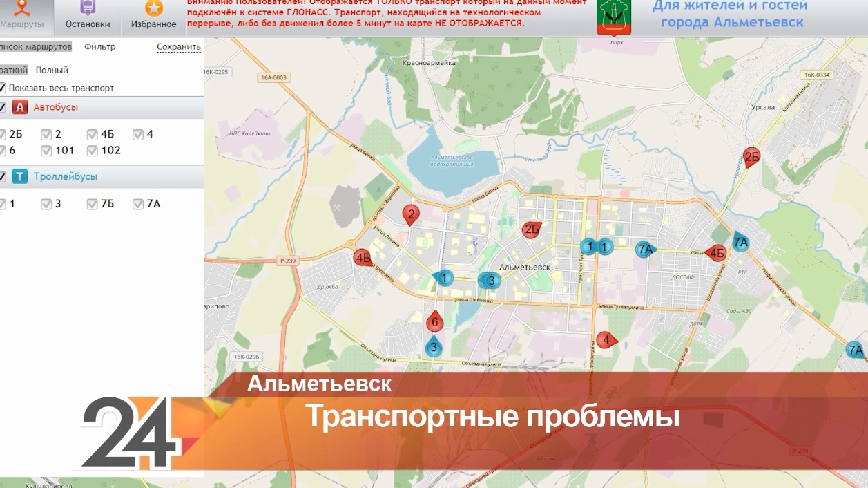
Task: Select red bus marker 2Б near Урсала
Action: [751, 158]
